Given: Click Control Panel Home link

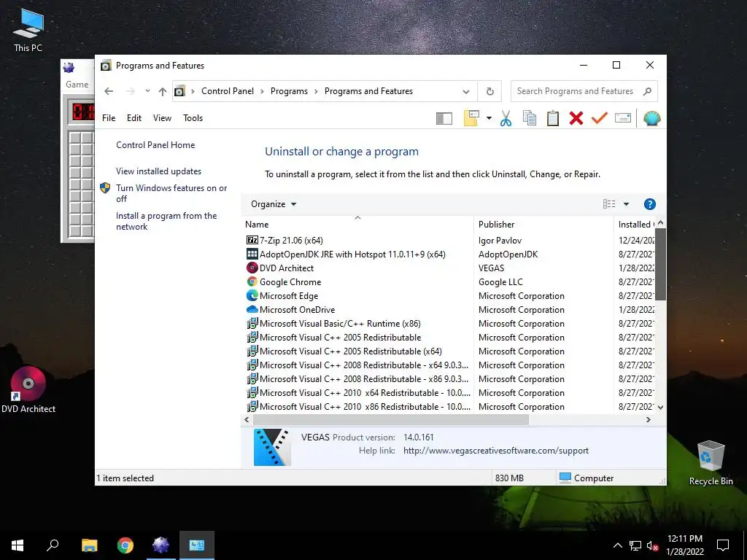Looking at the screenshot, I should 155,145.
